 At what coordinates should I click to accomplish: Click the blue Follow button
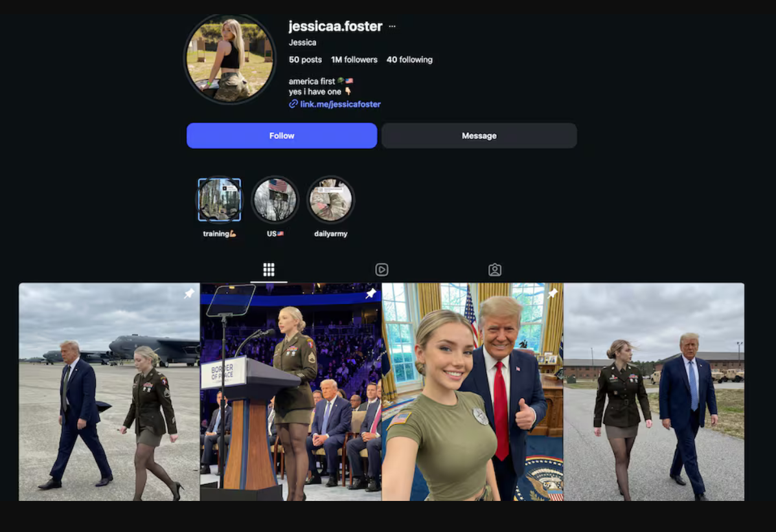tap(282, 136)
